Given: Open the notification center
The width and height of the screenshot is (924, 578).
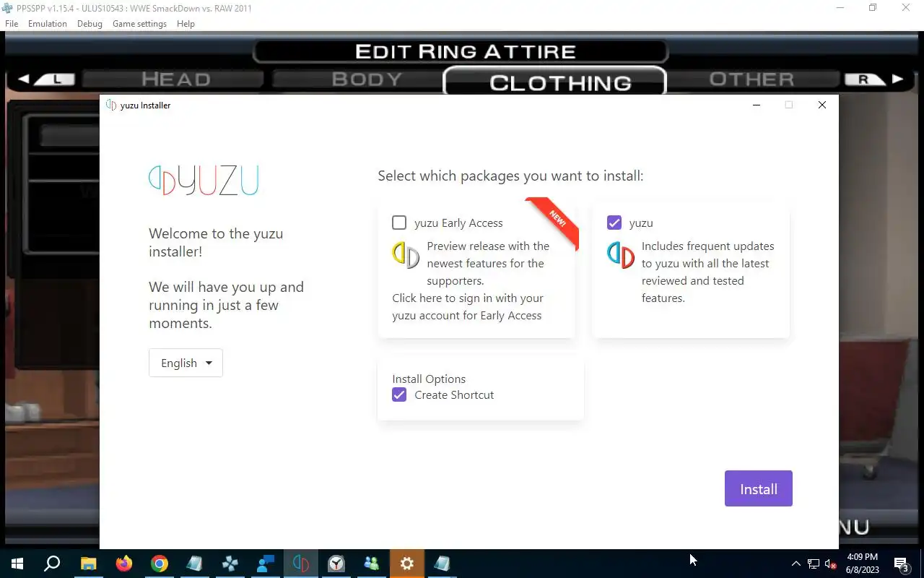Looking at the screenshot, I should tap(902, 564).
